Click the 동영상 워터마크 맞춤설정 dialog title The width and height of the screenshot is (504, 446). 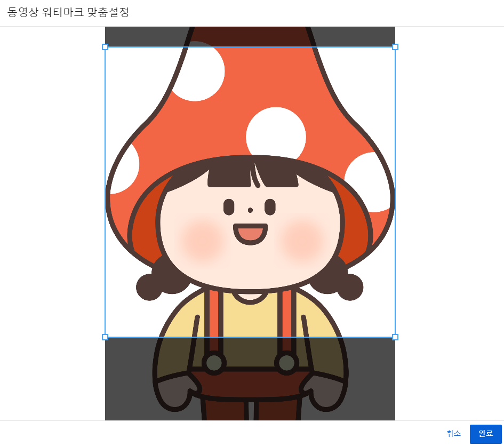[68, 13]
